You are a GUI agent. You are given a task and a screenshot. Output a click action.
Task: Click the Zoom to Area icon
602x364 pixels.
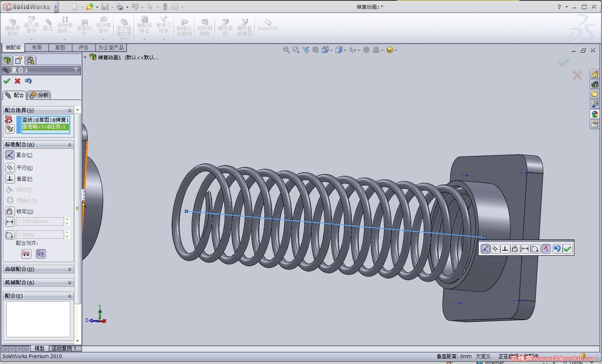[296, 50]
